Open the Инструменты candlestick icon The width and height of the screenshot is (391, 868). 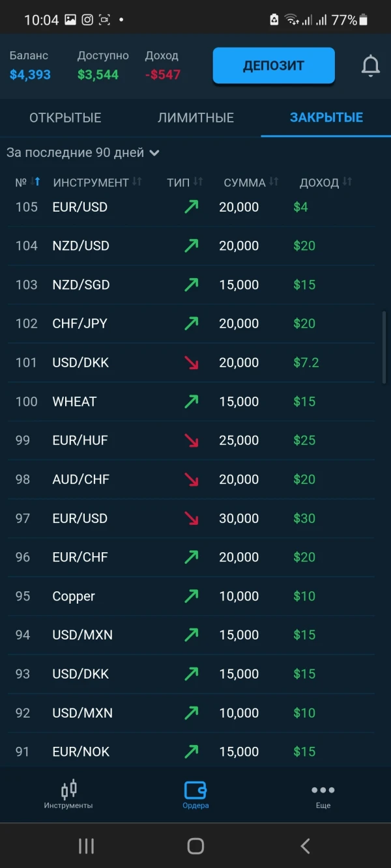click(68, 790)
